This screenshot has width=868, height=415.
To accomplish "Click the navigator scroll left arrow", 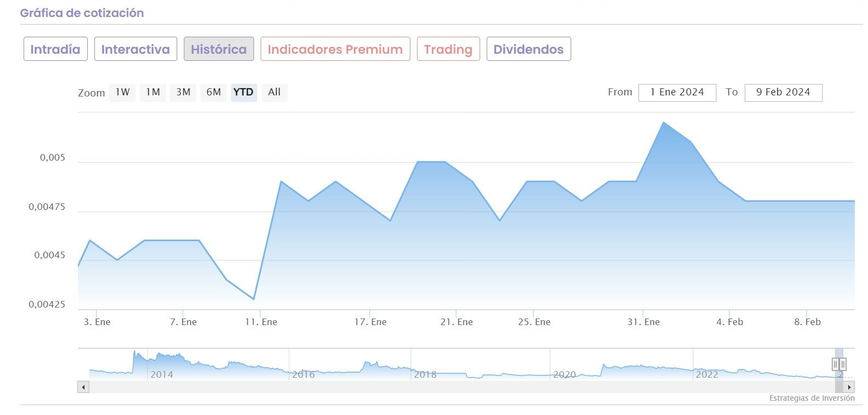I will [83, 387].
